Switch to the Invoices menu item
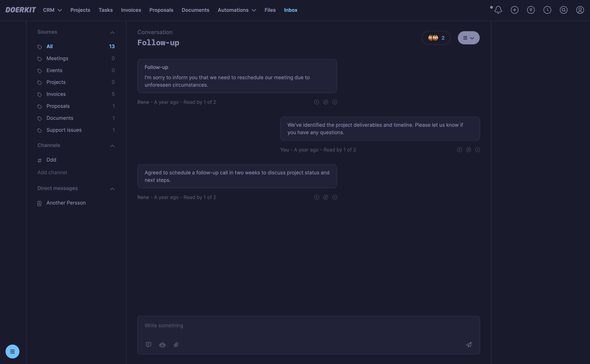Viewport: 590px width, 364px height. pos(131,10)
